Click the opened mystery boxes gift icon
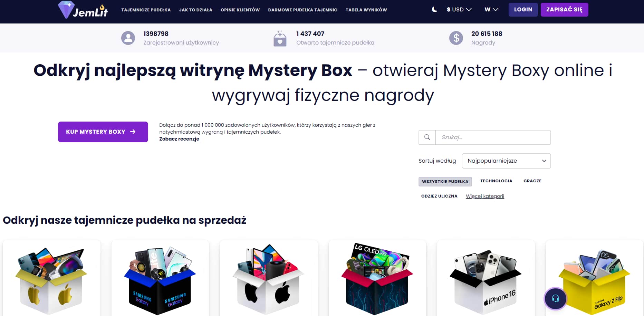Image resolution: width=644 pixels, height=316 pixels. (280, 38)
